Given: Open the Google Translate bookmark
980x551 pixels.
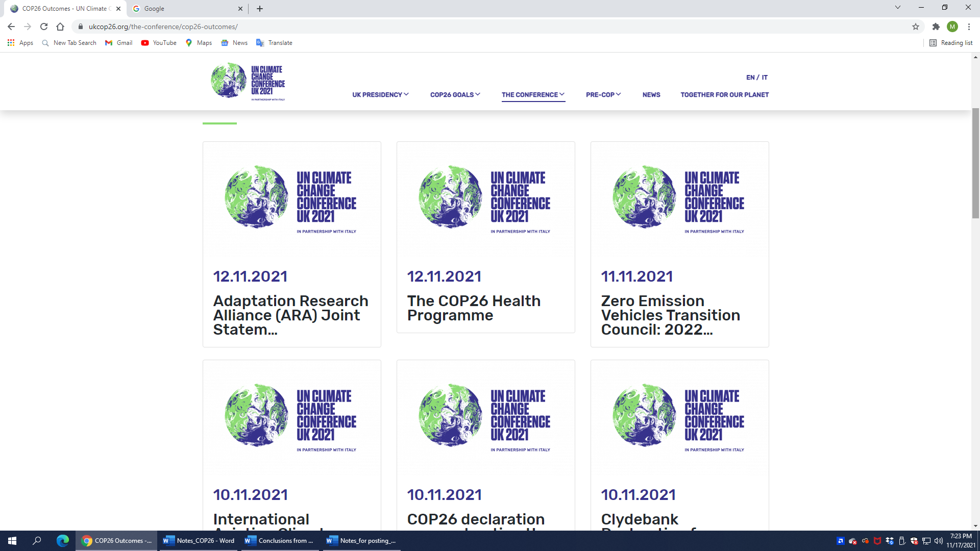Looking at the screenshot, I should 274,43.
